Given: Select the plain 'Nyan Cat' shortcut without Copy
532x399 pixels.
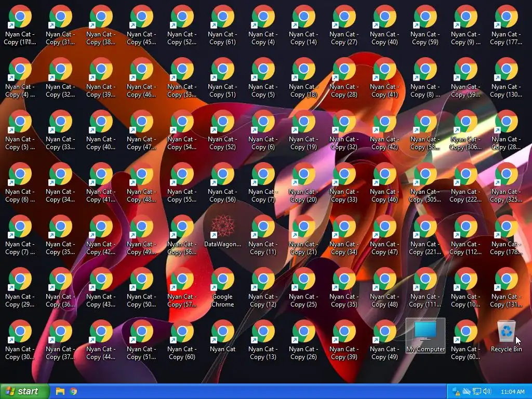Looking at the screenshot, I should [222, 336].
